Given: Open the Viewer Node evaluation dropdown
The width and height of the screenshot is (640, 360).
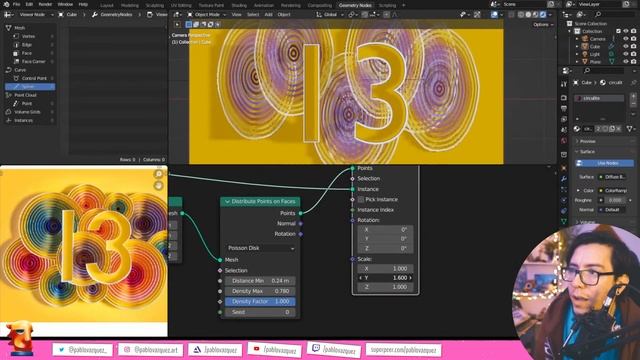Looking at the screenshot, I should coord(36,15).
